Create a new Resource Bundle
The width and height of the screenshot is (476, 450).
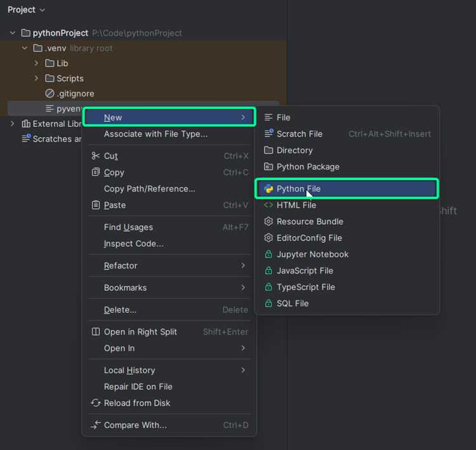(347, 222)
